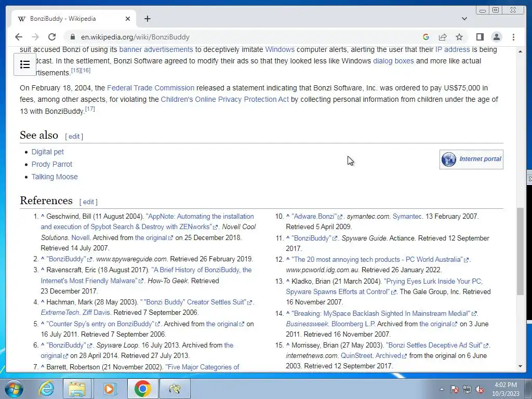Image resolution: width=532 pixels, height=399 pixels.
Task: Open a new tab with plus button
Action: click(x=147, y=19)
